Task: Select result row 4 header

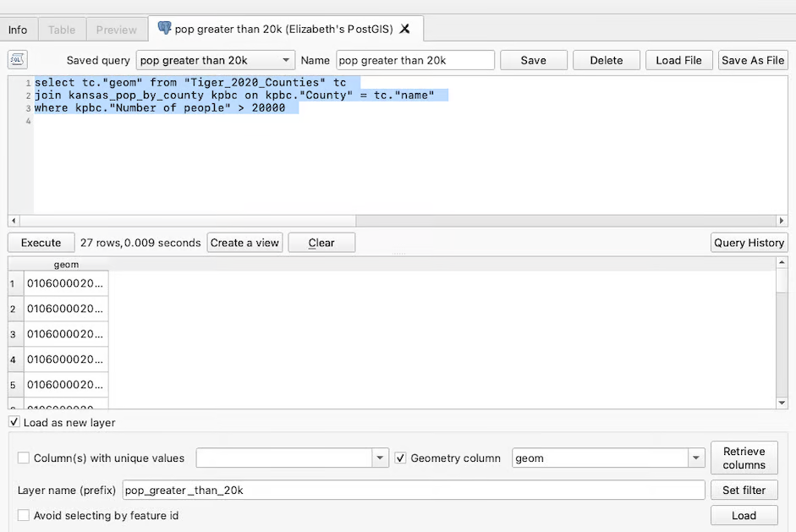Action: point(16,359)
